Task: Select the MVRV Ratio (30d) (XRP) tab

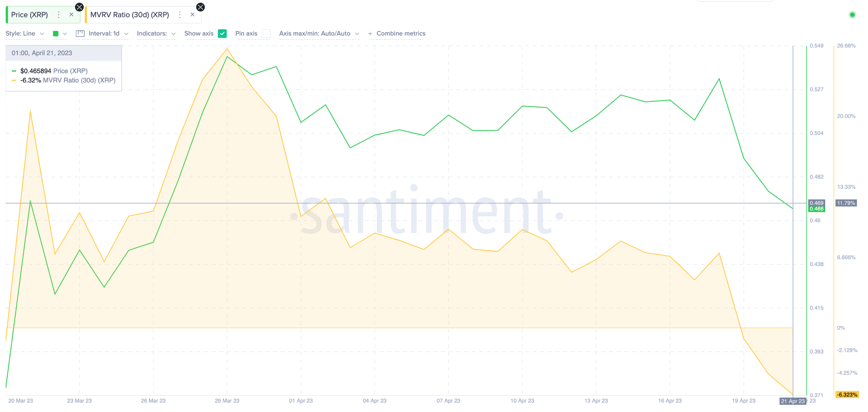Action: click(130, 15)
